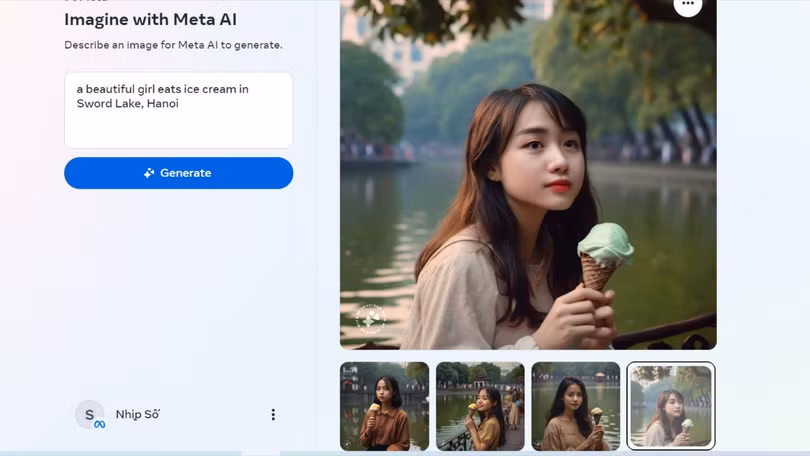The width and height of the screenshot is (810, 456).
Task: Select the highlighted fourth thumbnail
Action: pyautogui.click(x=671, y=406)
